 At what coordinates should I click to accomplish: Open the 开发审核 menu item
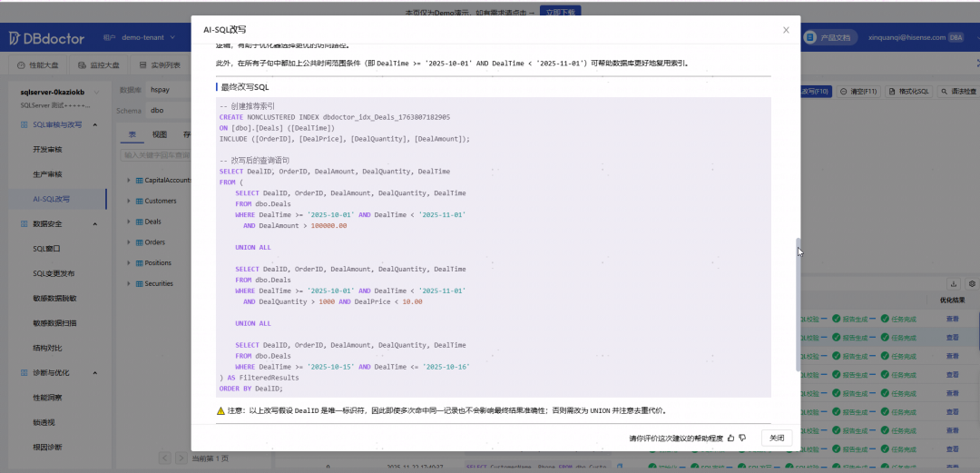(47, 150)
